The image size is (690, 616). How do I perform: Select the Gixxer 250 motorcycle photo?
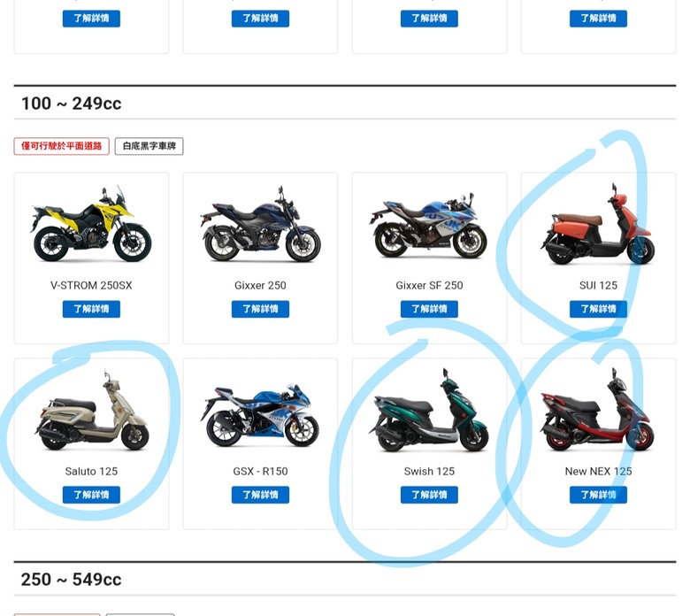click(x=260, y=224)
